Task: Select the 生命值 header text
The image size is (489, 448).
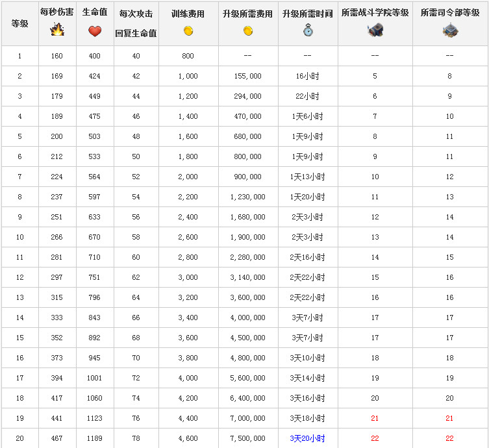Action: coord(95,12)
